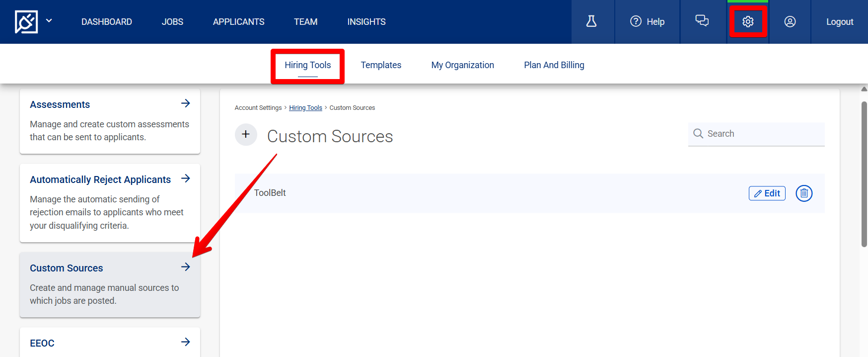Open the EEOC section arrow
The height and width of the screenshot is (357, 868).
click(186, 342)
